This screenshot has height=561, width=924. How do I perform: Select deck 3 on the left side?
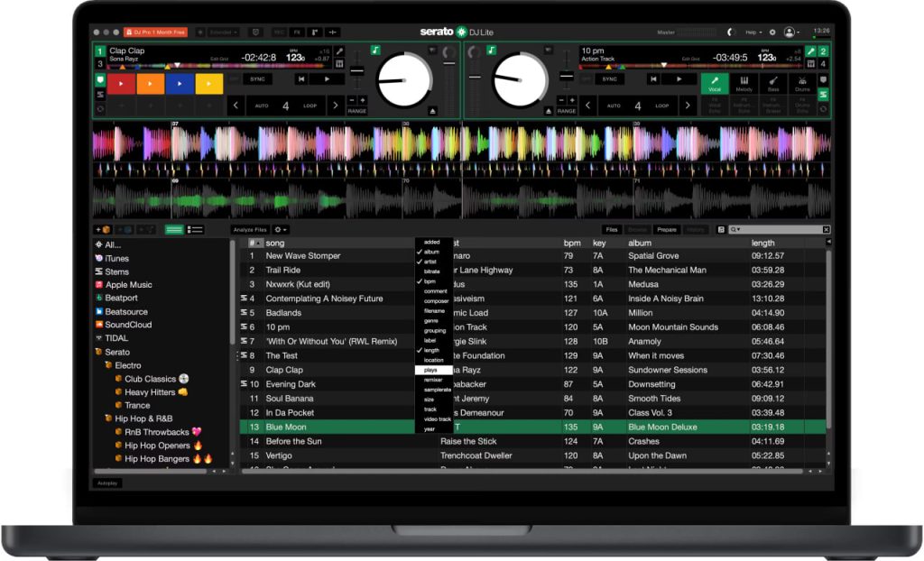pyautogui.click(x=99, y=64)
